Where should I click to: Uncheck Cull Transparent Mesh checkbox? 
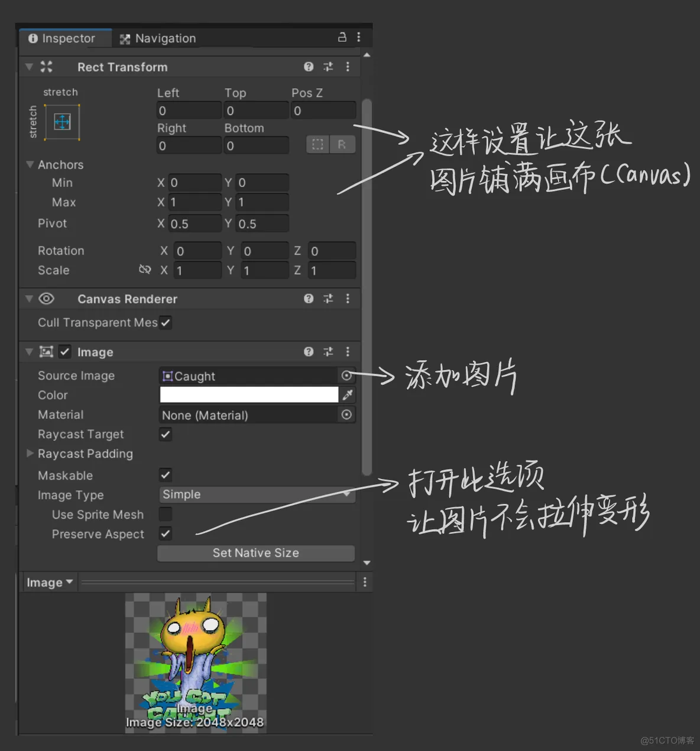(166, 323)
